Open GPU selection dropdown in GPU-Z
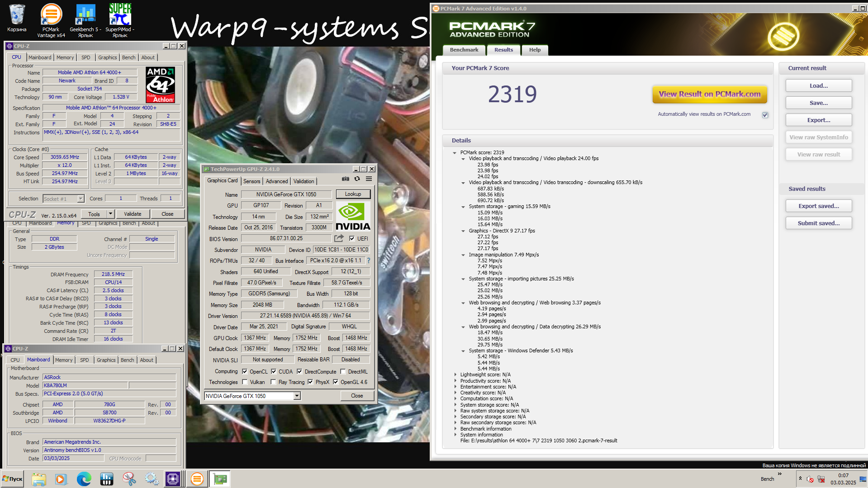This screenshot has height=488, width=868. pyautogui.click(x=297, y=396)
